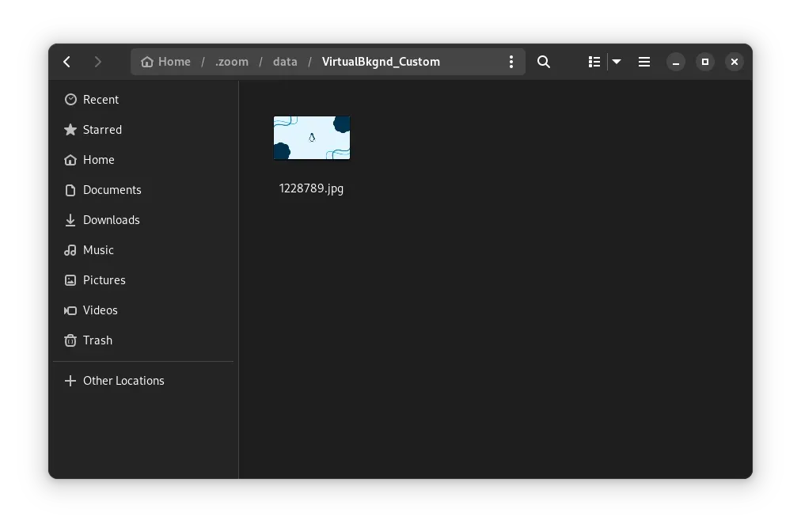Open the current folder options menu
The image size is (801, 532).
pyautogui.click(x=511, y=61)
